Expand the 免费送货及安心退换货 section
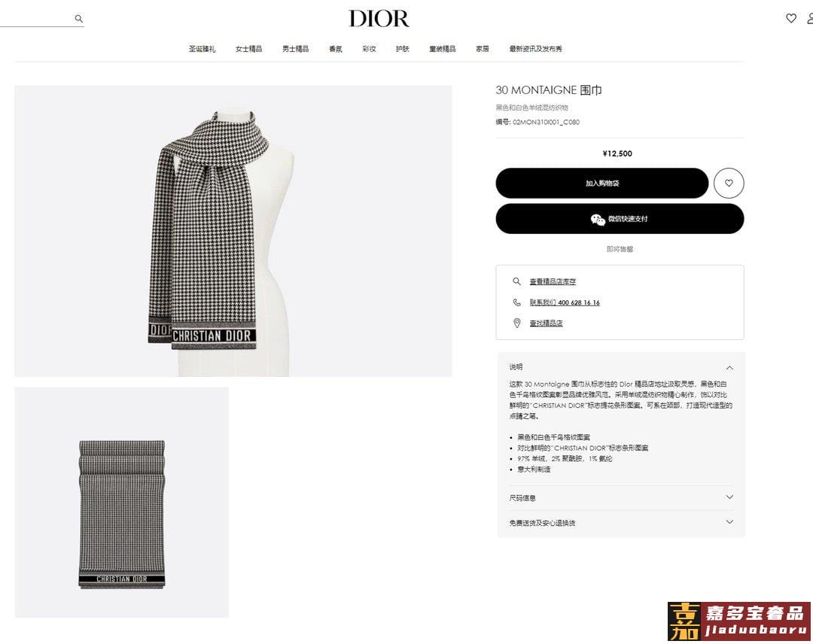 click(620, 523)
